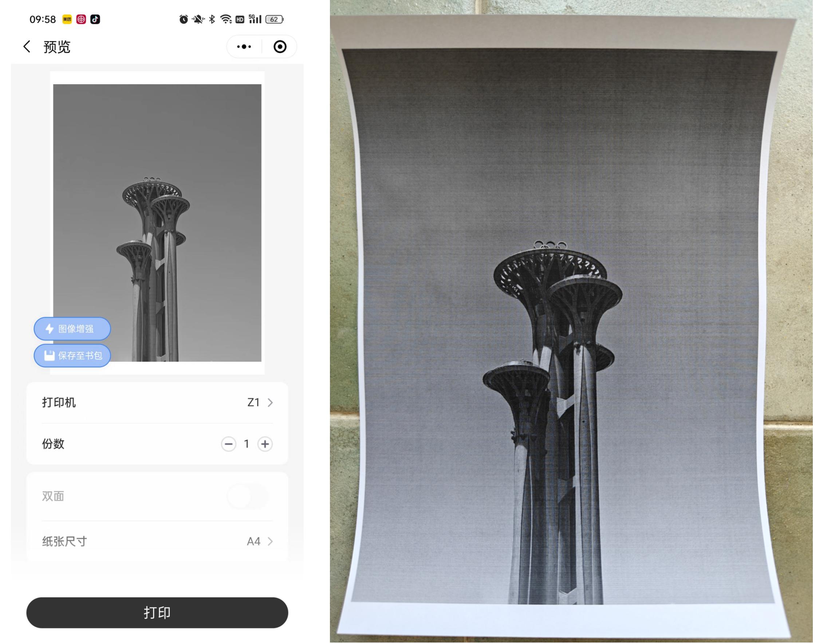Tap the Meituan icon in status bar

[x=67, y=19]
